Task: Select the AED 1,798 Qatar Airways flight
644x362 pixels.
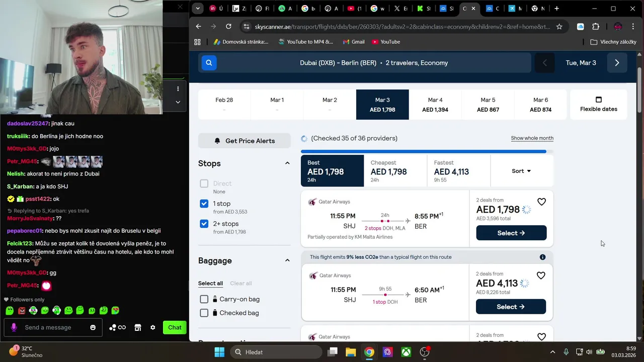Action: click(x=511, y=233)
